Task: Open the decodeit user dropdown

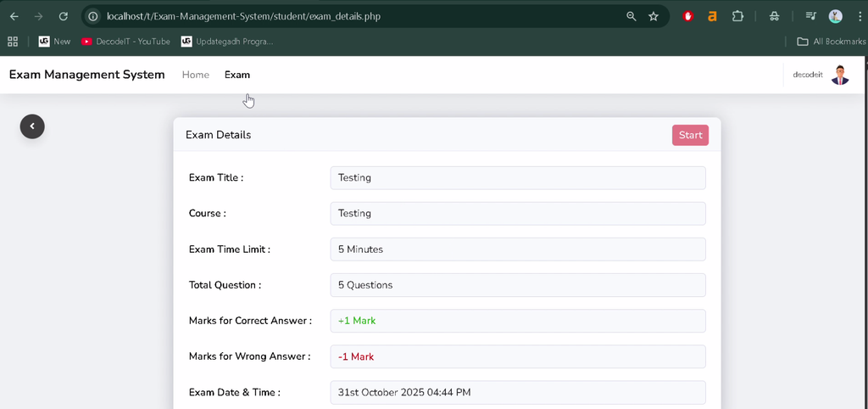Action: click(x=808, y=75)
